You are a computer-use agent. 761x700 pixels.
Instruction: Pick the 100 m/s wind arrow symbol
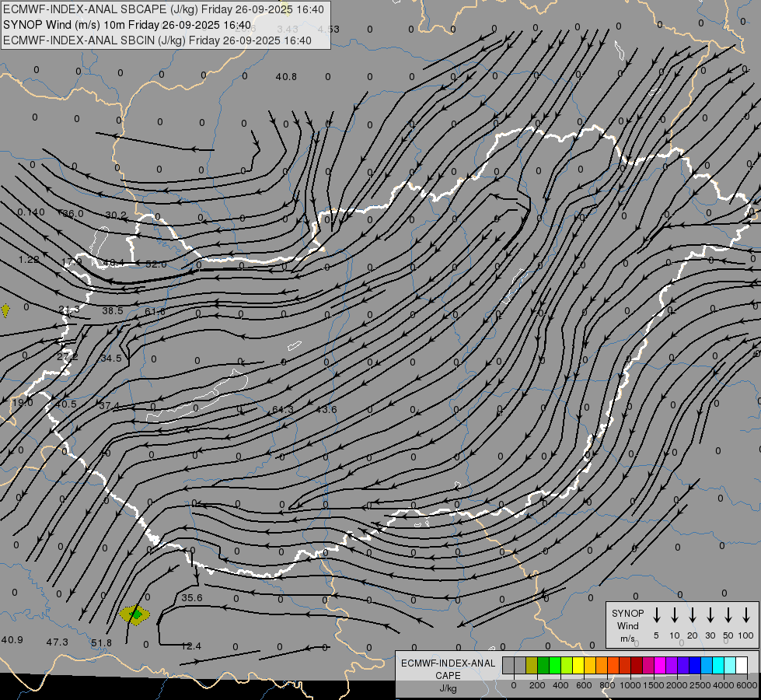point(746,615)
